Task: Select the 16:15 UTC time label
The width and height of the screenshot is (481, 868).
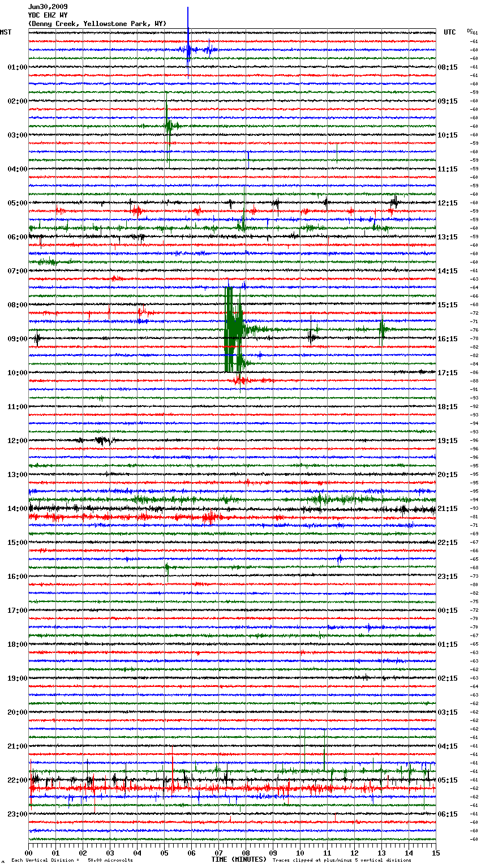Action: click(x=448, y=339)
